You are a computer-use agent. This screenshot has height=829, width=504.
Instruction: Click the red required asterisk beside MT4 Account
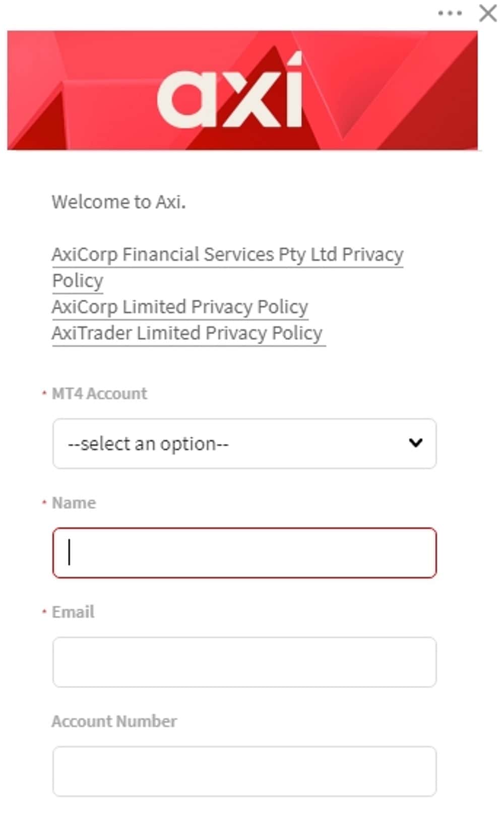point(44,393)
